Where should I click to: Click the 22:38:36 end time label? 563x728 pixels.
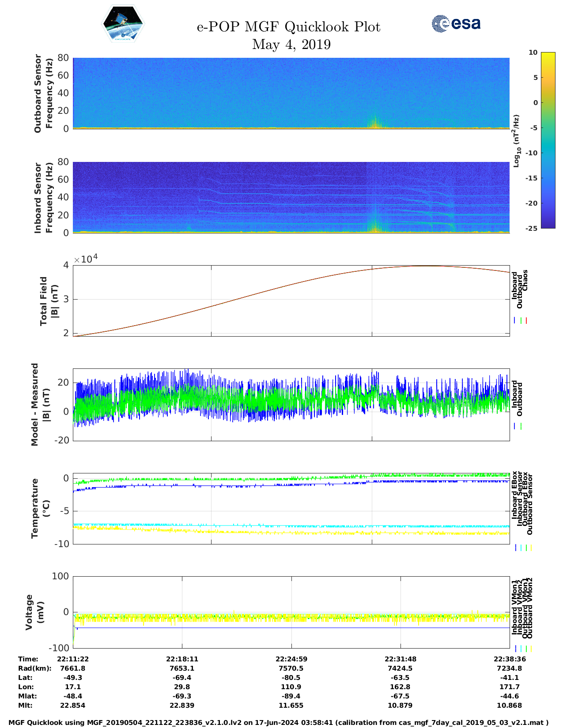point(509,659)
